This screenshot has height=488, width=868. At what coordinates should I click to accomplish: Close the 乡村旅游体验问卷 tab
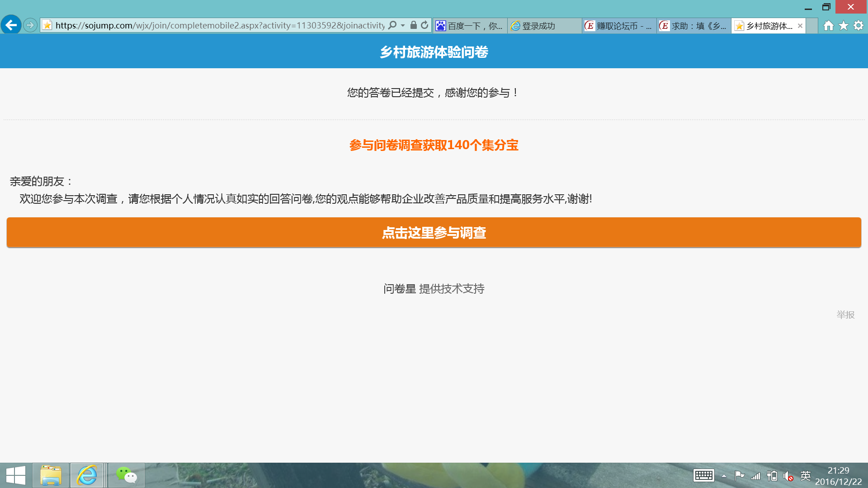point(800,26)
